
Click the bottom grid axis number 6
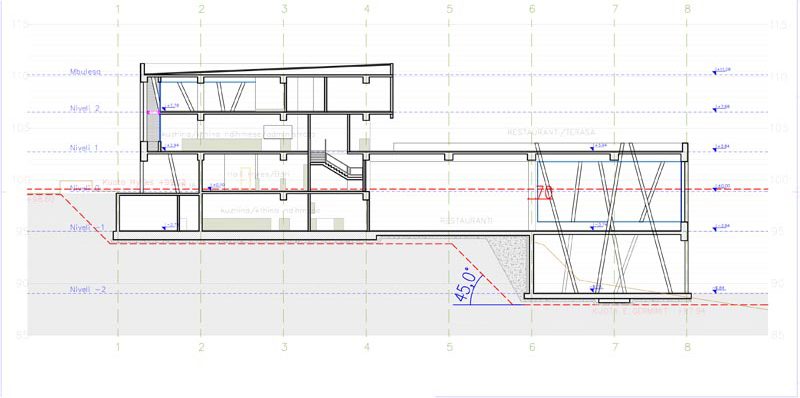click(x=532, y=347)
